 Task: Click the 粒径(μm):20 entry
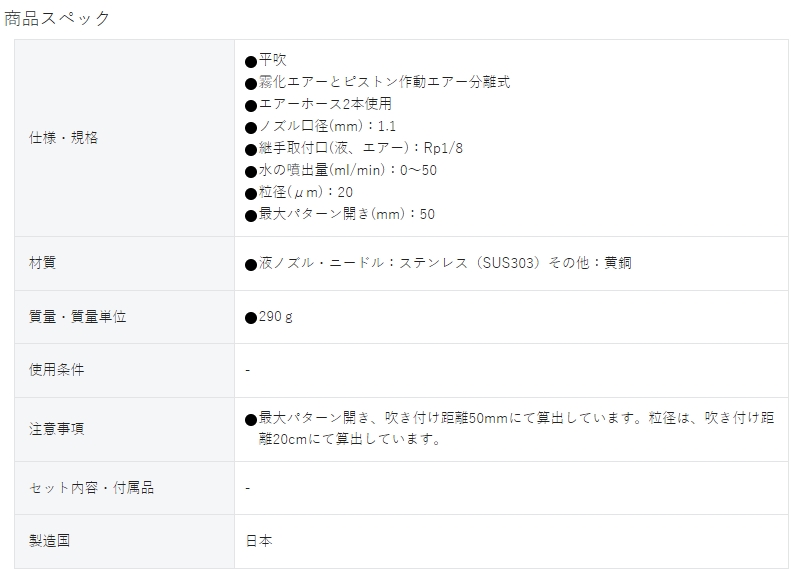tap(299, 192)
